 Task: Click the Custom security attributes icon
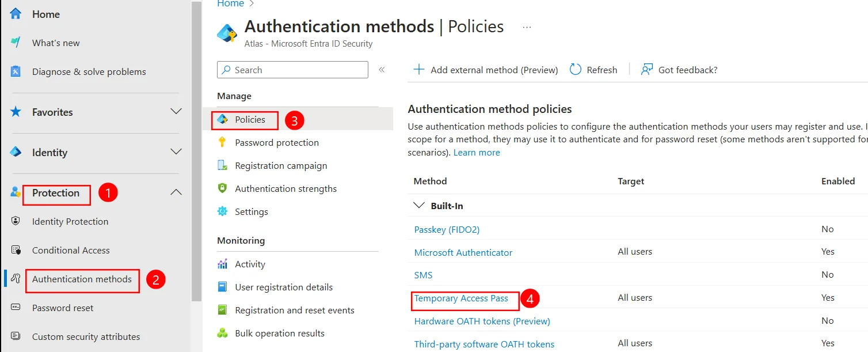tap(16, 336)
